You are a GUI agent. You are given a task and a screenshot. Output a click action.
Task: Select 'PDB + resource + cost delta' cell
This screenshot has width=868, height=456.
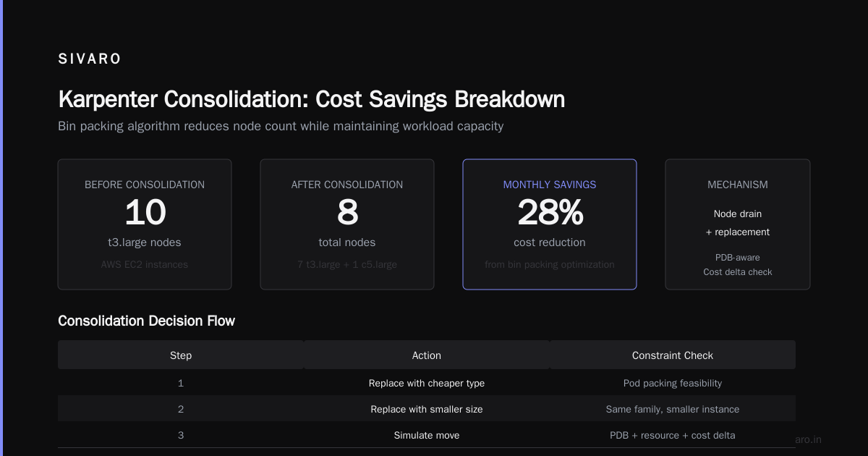click(x=673, y=435)
